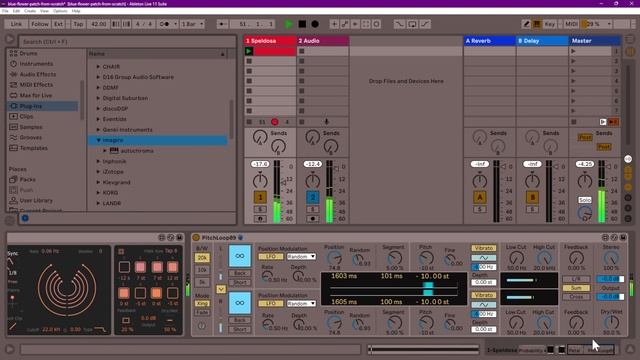Open the Help menu
Screen dimensions: 640x360
pyautogui.click(x=76, y=11)
